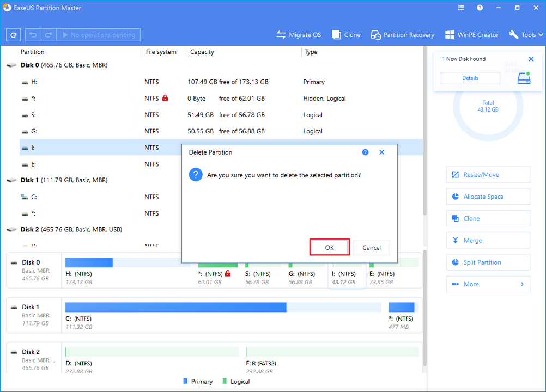Open WinPE Creator

click(471, 35)
